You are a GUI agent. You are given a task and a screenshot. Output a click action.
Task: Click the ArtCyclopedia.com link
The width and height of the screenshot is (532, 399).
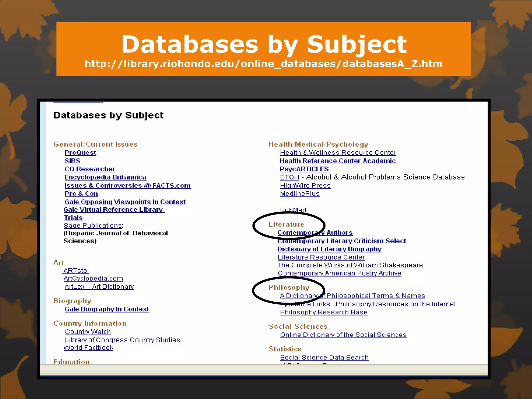pyautogui.click(x=93, y=278)
